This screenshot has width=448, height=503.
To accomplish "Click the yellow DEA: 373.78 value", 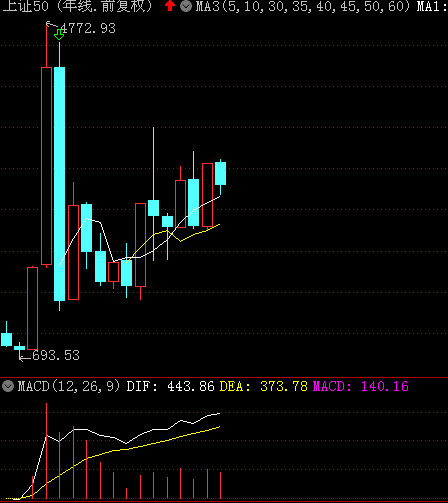I will coord(263,387).
